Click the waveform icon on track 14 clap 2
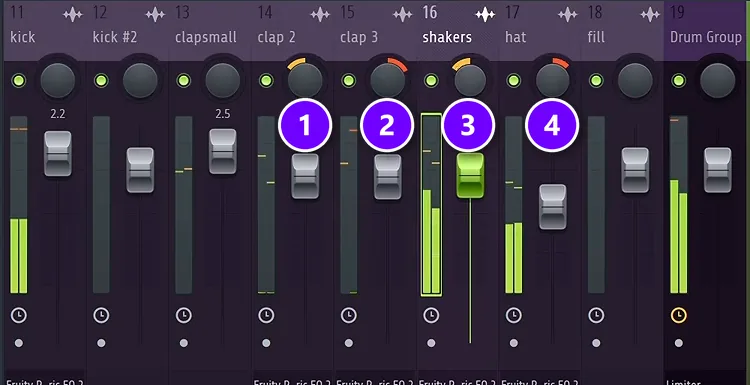Viewport: 750px width, 385px height. pos(320,14)
